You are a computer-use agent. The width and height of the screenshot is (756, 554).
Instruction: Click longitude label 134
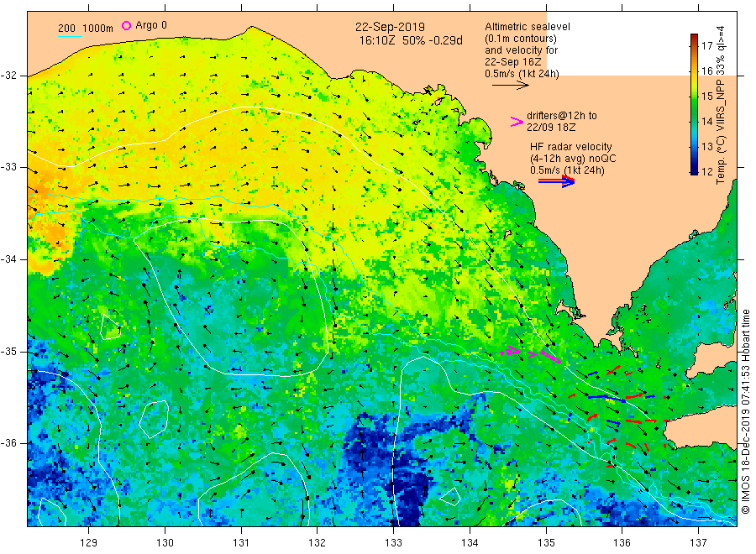click(x=470, y=543)
